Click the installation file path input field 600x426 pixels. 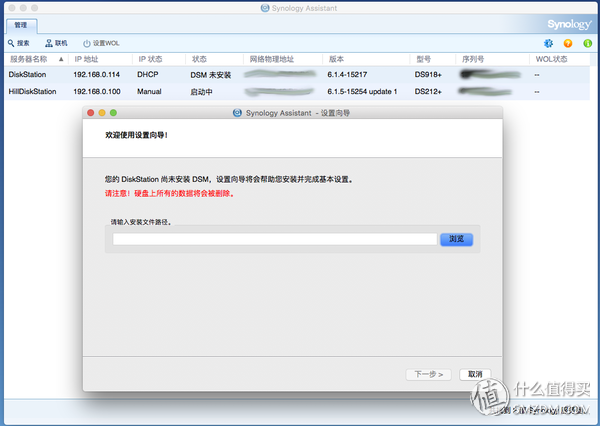pyautogui.click(x=275, y=239)
